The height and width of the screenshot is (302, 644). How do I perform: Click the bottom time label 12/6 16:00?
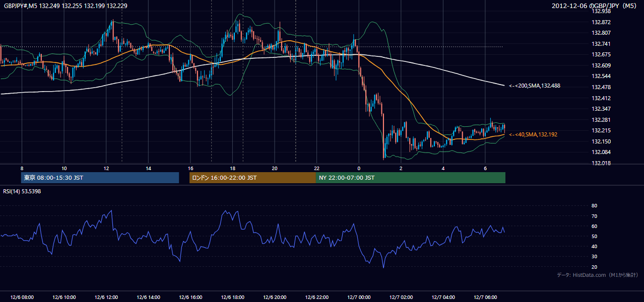(190, 297)
